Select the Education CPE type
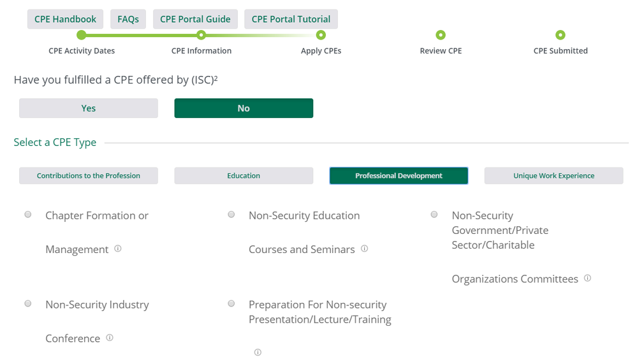637x364 pixels. (244, 176)
